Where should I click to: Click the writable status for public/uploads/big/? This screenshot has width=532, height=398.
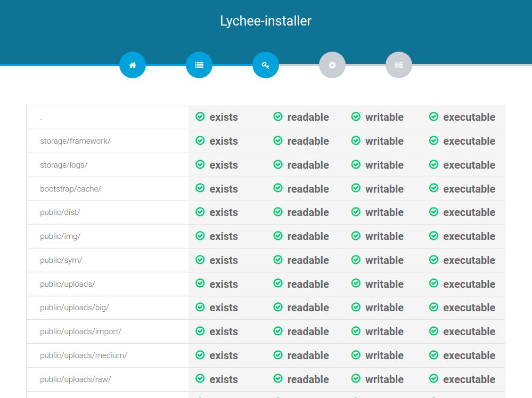point(377,308)
